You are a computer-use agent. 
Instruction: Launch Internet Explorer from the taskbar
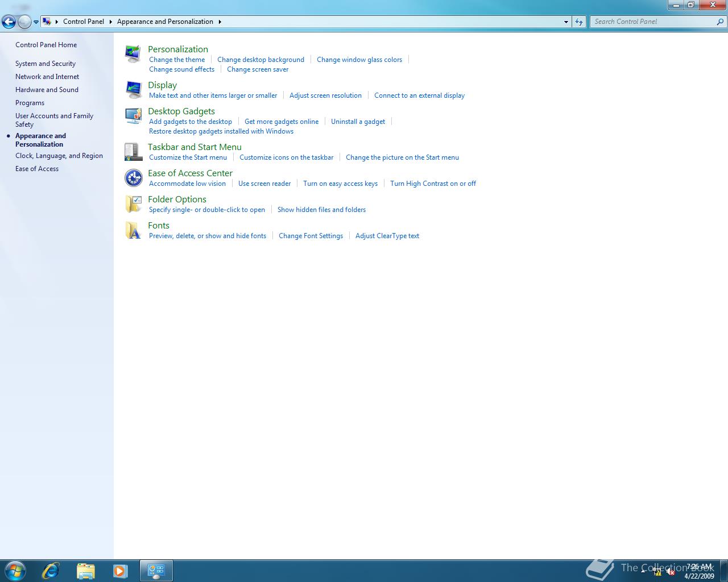tap(51, 571)
